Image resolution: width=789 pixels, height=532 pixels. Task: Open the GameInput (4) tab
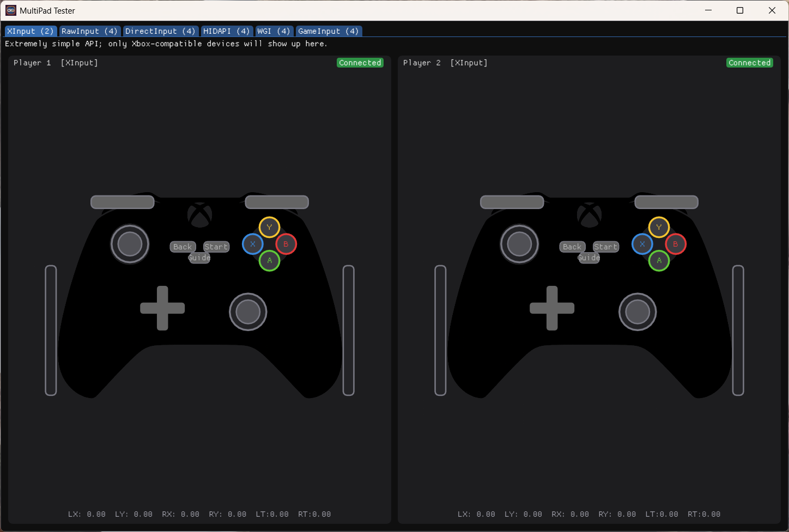[328, 31]
